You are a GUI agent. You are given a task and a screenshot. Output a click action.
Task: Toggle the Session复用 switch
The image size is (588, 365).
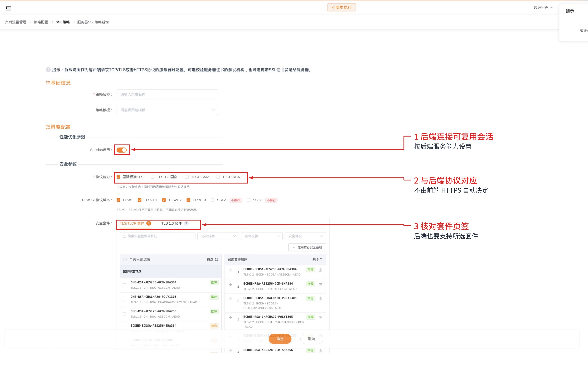122,150
